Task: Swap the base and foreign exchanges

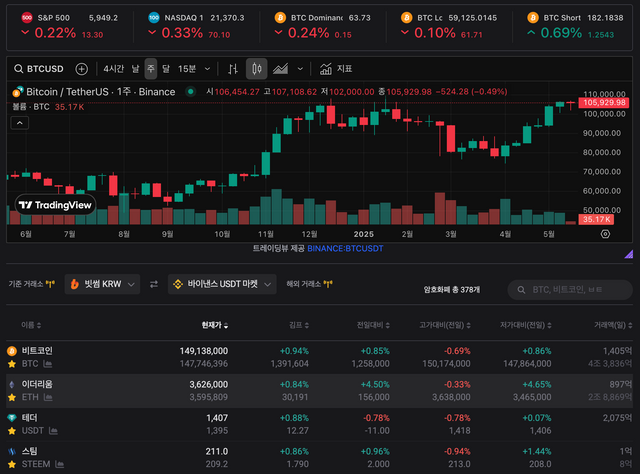Action: (x=154, y=284)
